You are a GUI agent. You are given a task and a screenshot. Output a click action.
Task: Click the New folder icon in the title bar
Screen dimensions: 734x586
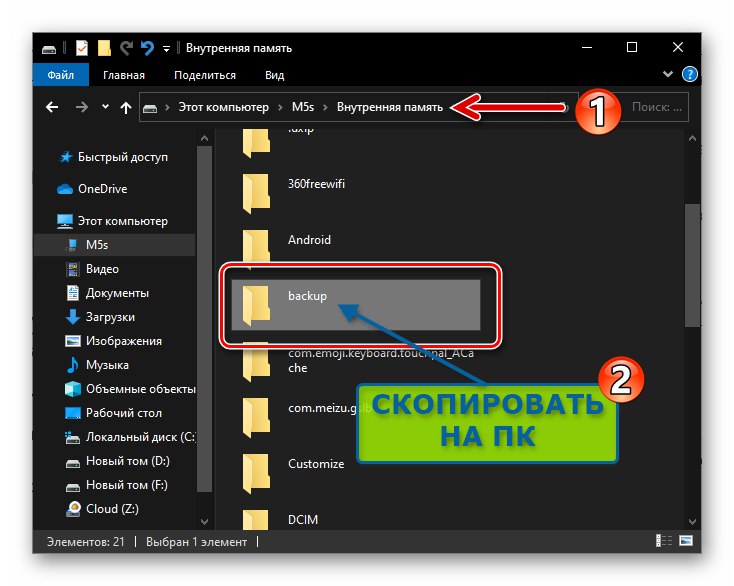pyautogui.click(x=104, y=48)
